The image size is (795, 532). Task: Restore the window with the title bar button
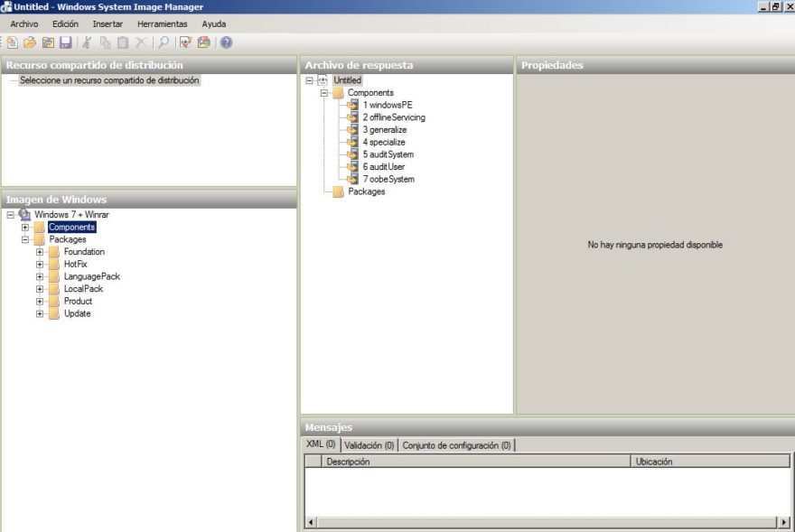(x=776, y=6)
